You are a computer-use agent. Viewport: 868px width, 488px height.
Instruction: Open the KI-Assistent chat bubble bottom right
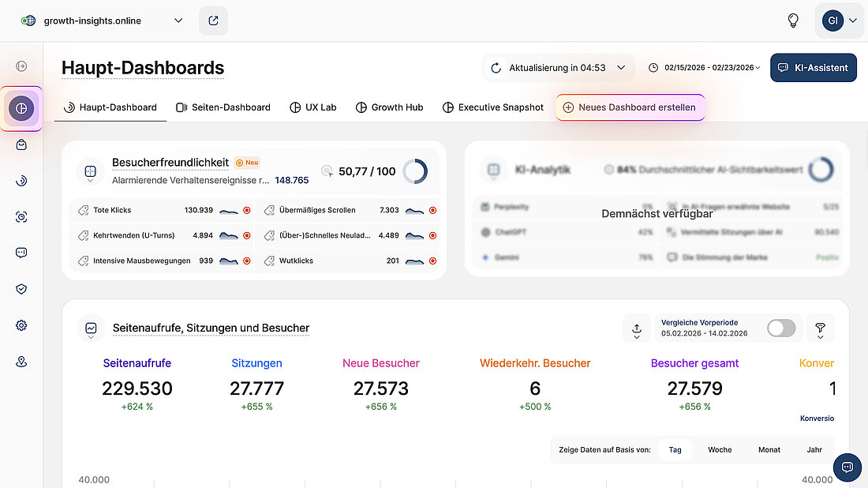847,467
